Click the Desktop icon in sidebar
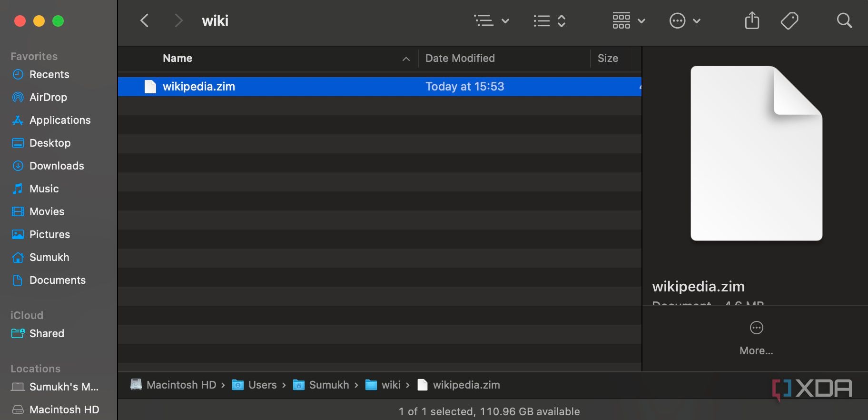Viewport: 868px width, 420px height. tap(18, 143)
